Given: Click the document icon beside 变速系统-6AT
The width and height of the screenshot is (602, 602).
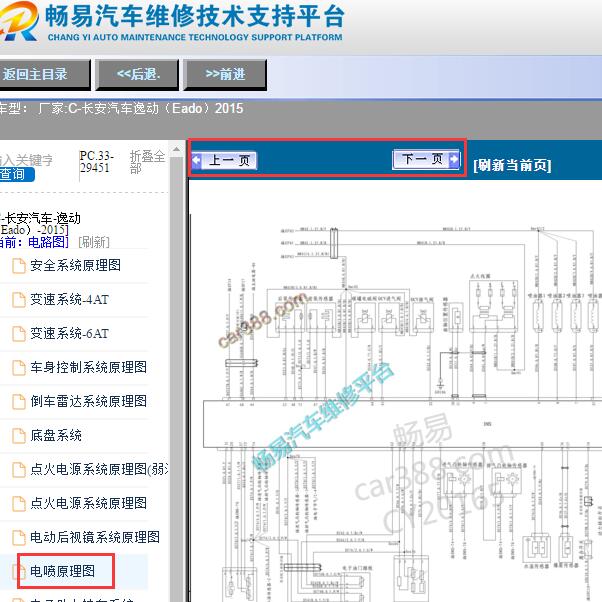Looking at the screenshot, I should [18, 334].
